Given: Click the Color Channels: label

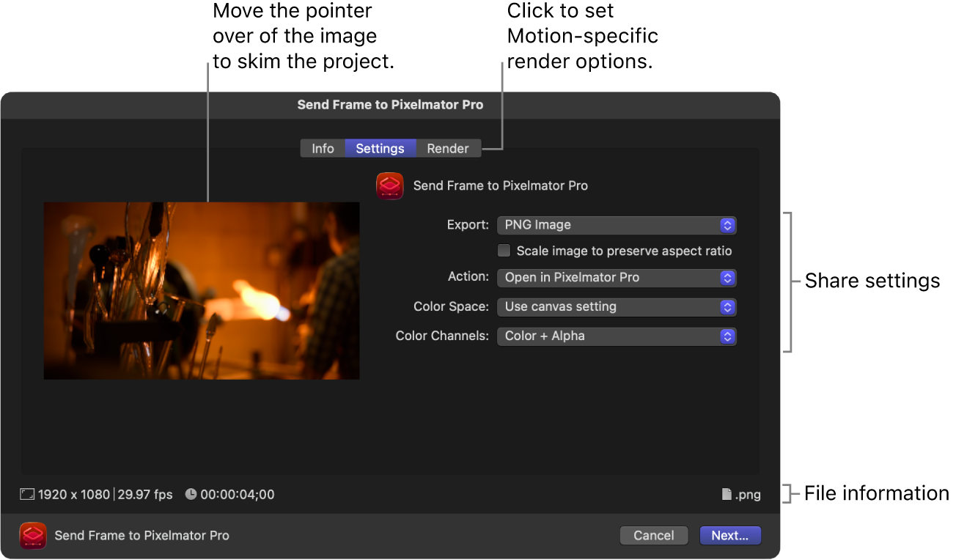Looking at the screenshot, I should (442, 336).
